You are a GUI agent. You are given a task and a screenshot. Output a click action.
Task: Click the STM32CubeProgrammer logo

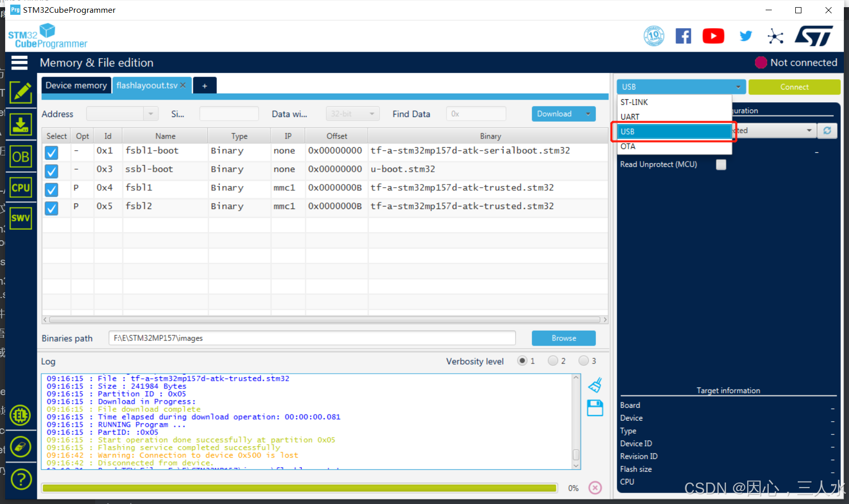48,36
